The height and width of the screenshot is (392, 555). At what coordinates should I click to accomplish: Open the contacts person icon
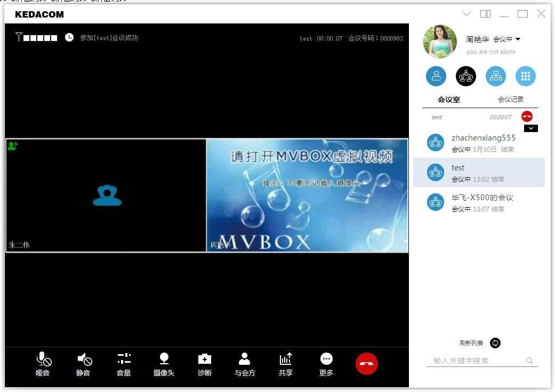pyautogui.click(x=436, y=76)
